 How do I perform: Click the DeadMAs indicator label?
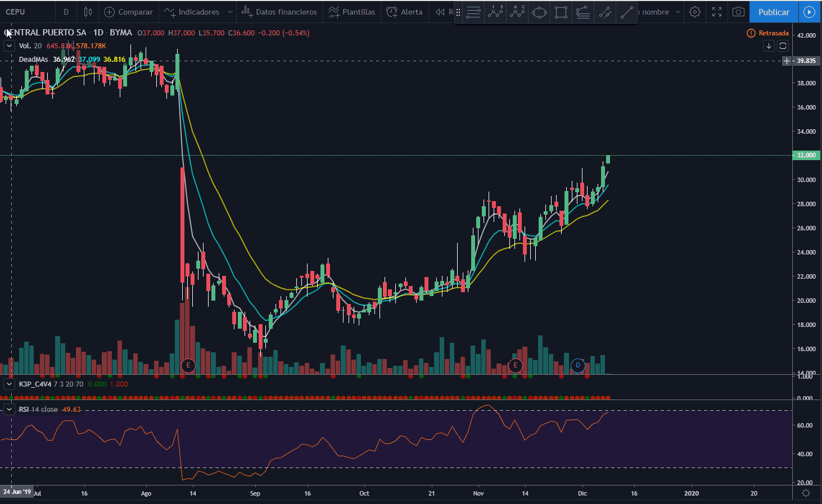(x=33, y=60)
